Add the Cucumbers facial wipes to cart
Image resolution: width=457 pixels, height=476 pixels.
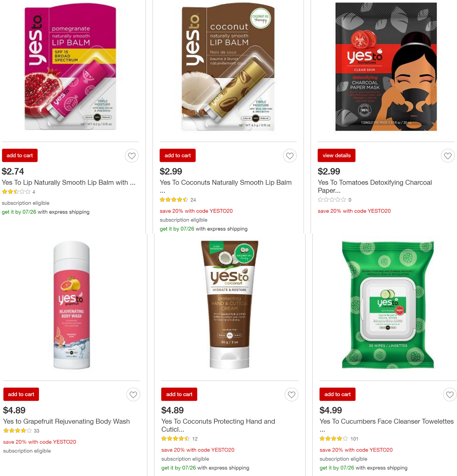[x=337, y=394]
